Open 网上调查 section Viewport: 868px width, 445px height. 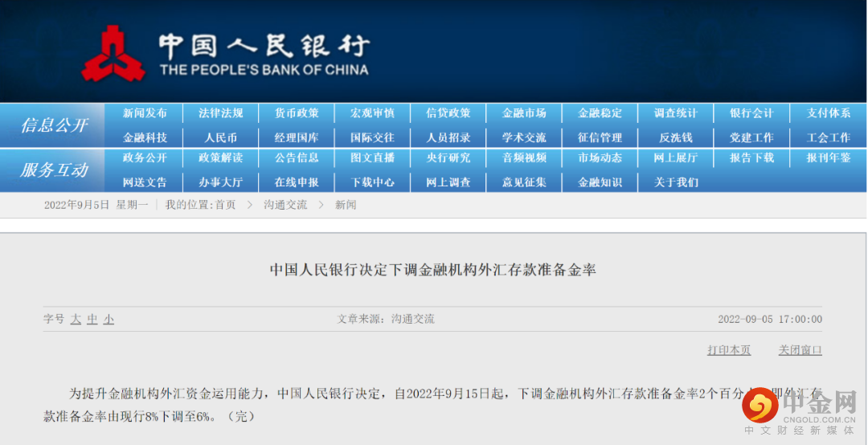click(448, 182)
